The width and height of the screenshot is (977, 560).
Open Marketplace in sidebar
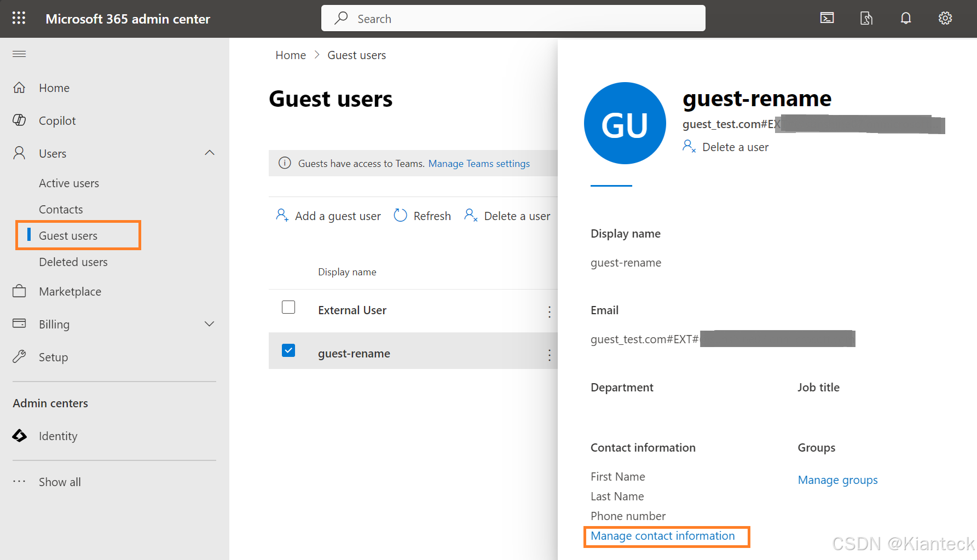pos(70,292)
